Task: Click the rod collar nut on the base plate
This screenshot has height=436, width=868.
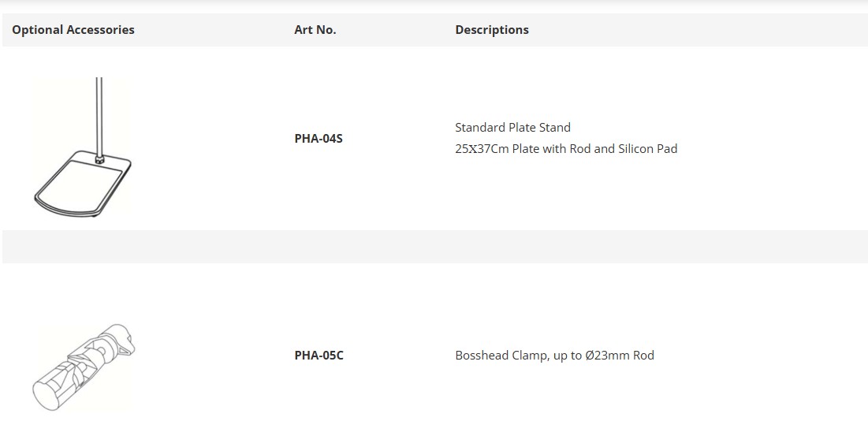Action: click(99, 160)
